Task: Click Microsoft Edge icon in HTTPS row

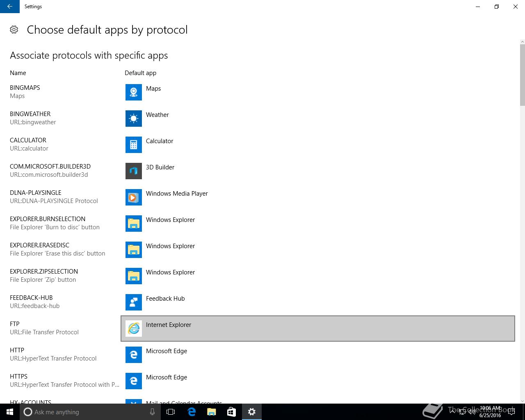Action: (x=134, y=381)
